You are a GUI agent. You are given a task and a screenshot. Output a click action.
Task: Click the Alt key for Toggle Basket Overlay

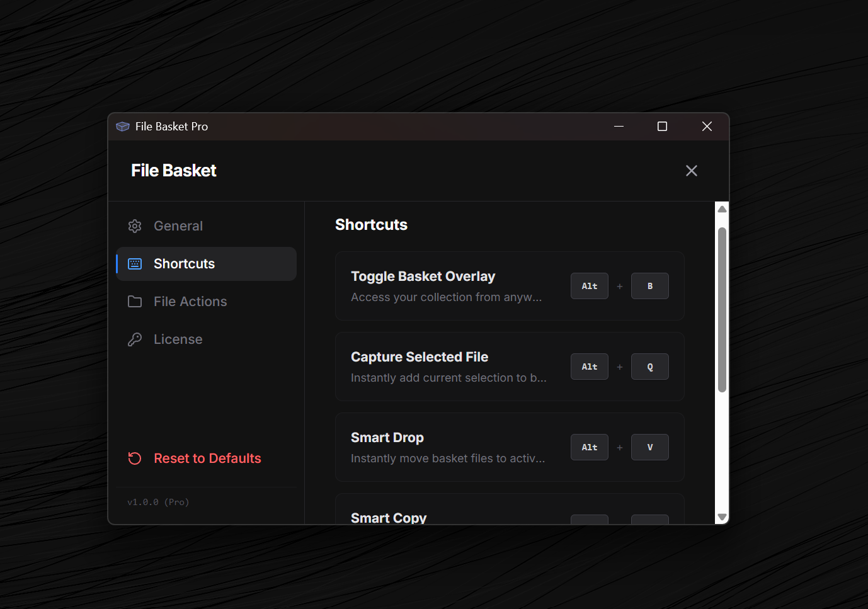pyautogui.click(x=590, y=286)
